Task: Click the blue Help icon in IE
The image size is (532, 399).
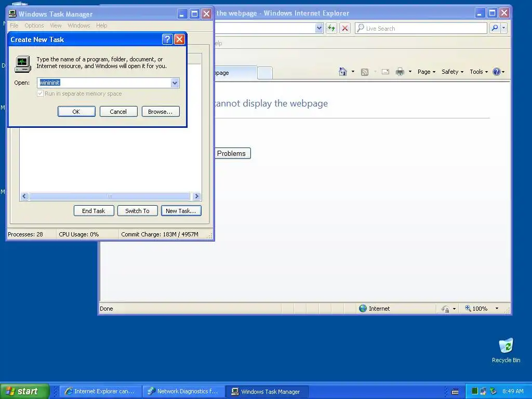Action: click(x=497, y=72)
